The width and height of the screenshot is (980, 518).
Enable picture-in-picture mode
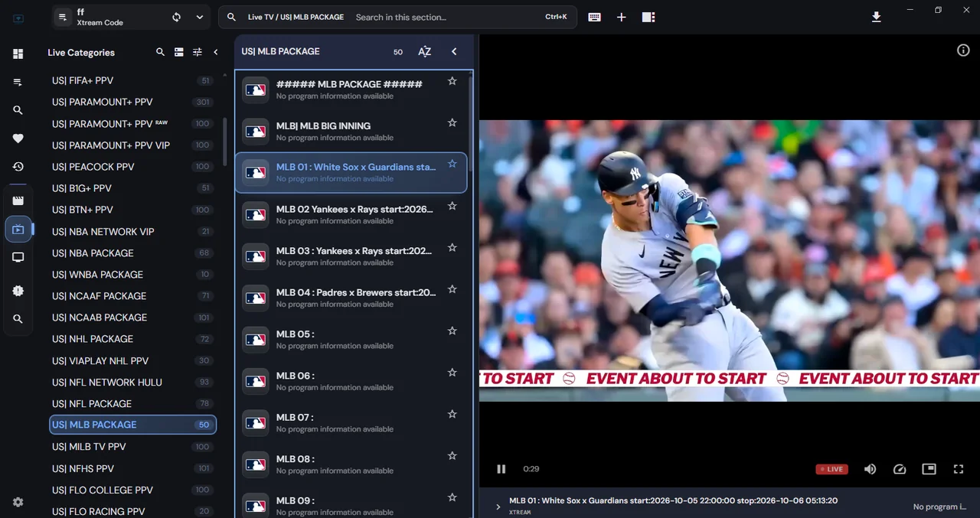coord(929,469)
